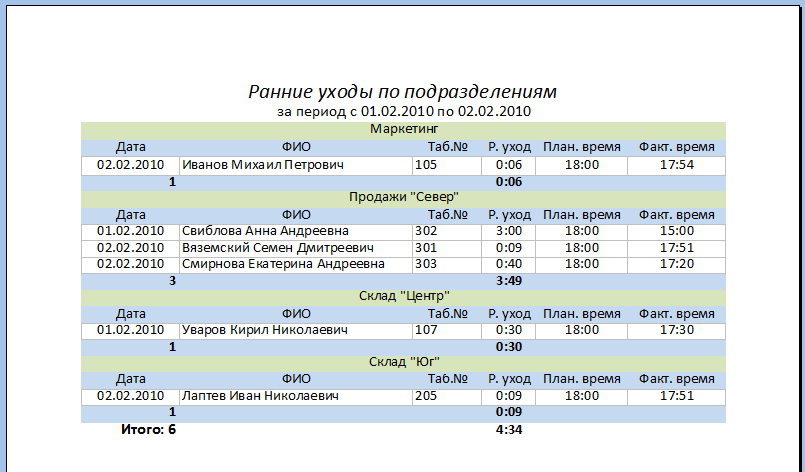
Task: Click the name cell 'Лаптев Иван Николаевич'
Action: pyautogui.click(x=296, y=397)
